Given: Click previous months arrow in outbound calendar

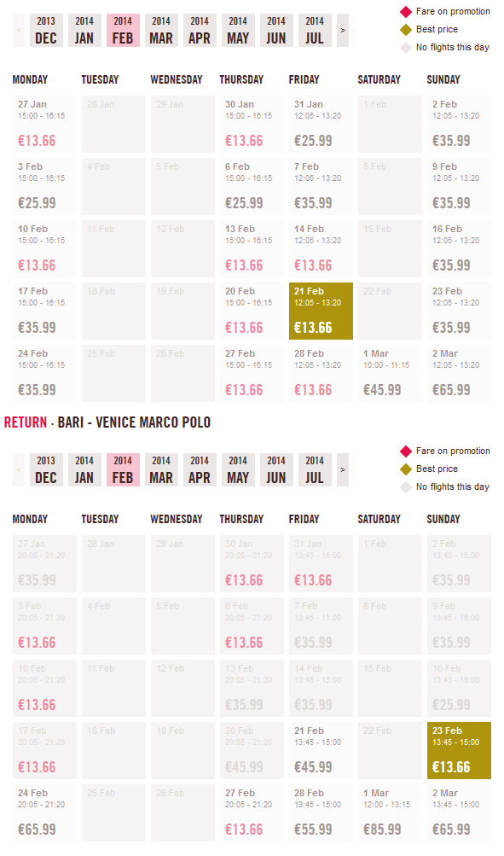Looking at the screenshot, I should 19,31.
